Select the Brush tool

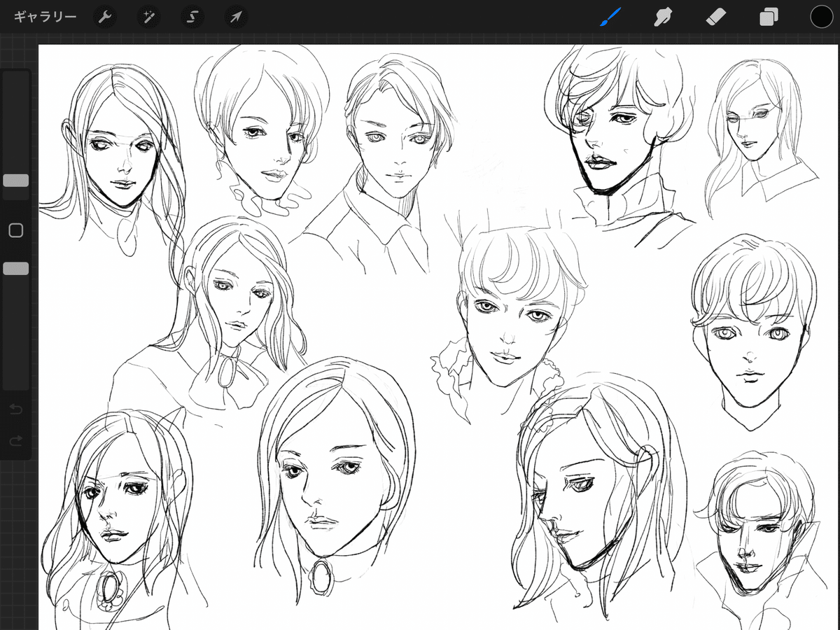[610, 17]
